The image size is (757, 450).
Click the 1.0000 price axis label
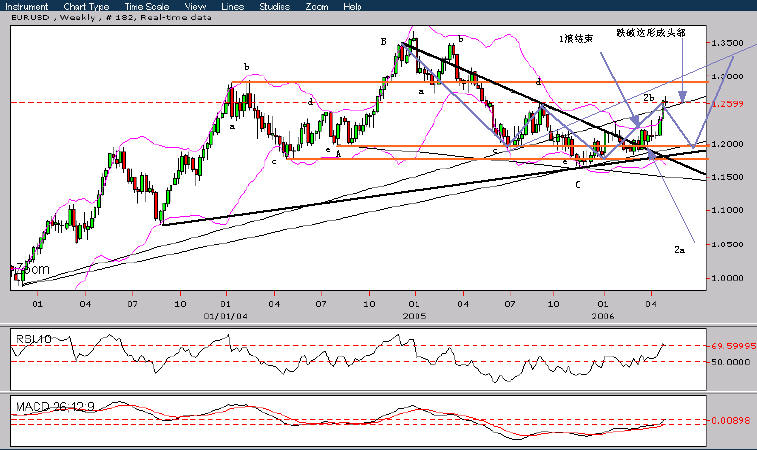(x=727, y=278)
